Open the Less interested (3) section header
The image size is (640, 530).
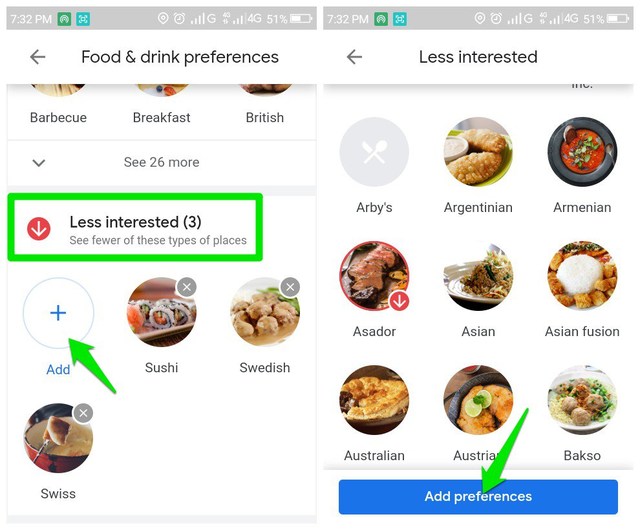point(135,227)
